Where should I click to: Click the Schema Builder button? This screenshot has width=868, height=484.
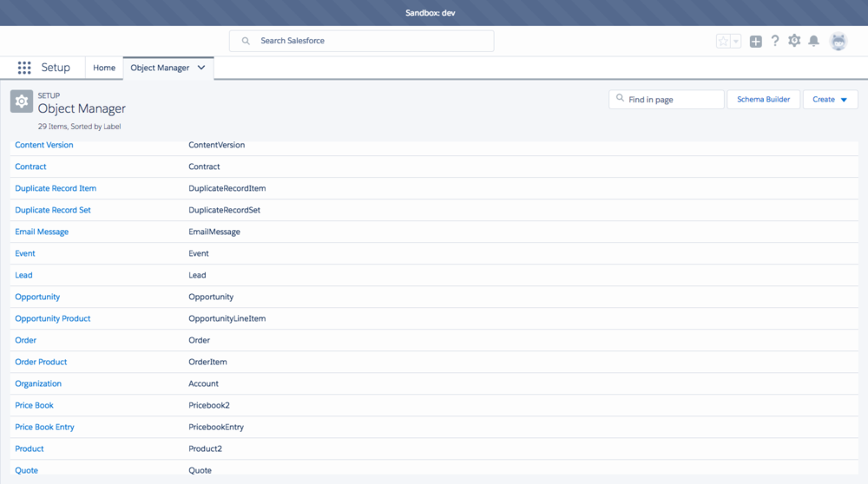click(x=763, y=100)
